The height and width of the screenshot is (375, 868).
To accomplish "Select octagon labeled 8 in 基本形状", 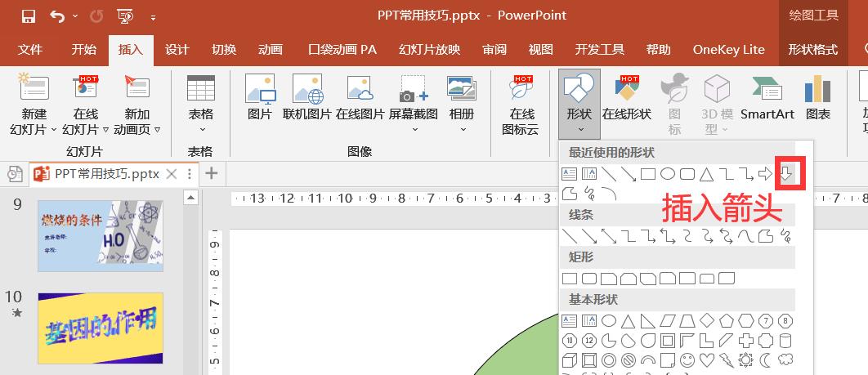I will coord(785,321).
